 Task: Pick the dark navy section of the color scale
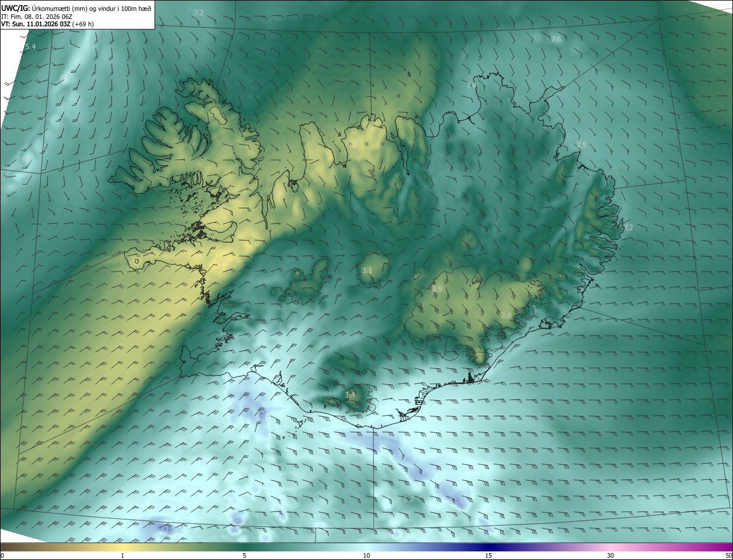click(490, 547)
